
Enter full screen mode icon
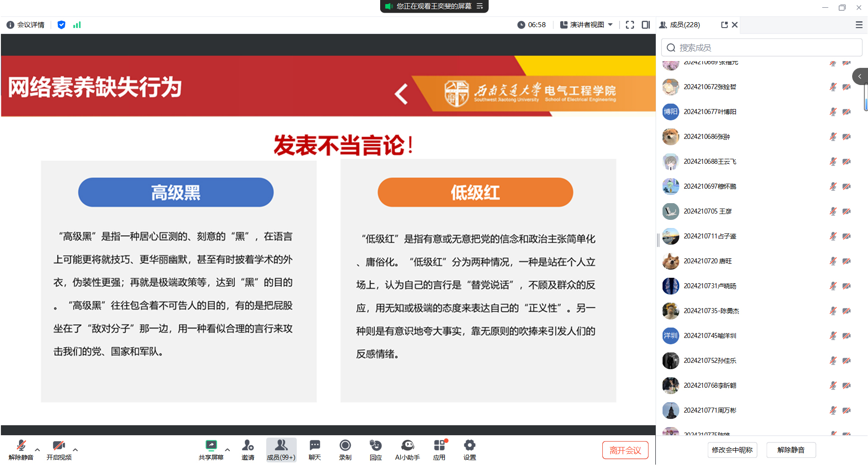coord(630,25)
